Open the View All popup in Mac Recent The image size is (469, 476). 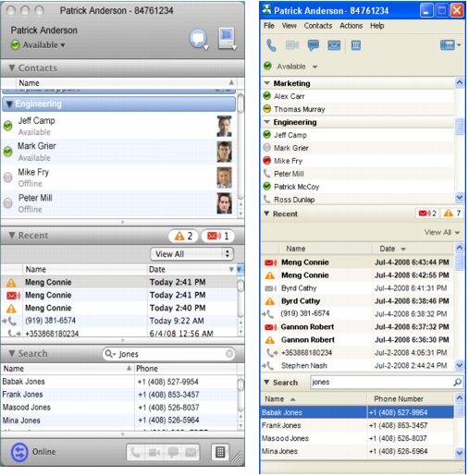pos(191,254)
